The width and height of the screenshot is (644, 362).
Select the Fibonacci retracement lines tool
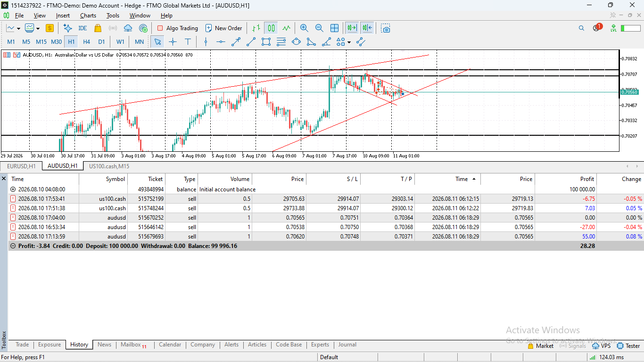tap(281, 42)
